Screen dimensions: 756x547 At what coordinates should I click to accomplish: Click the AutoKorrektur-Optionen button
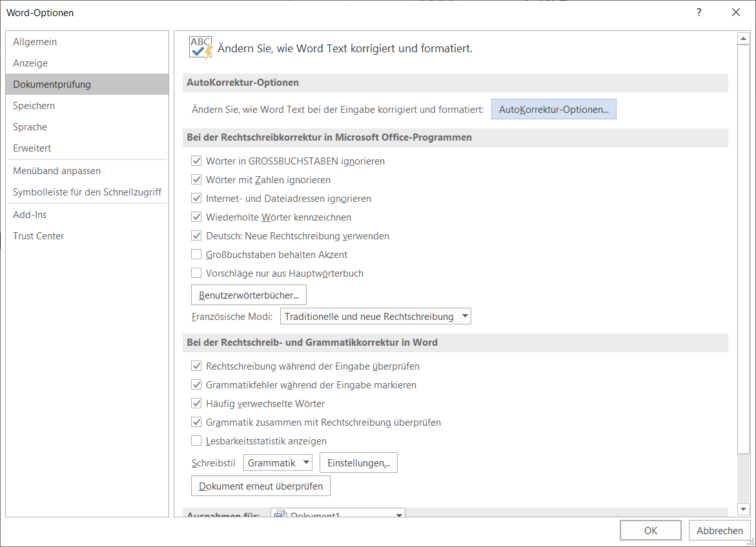click(553, 110)
